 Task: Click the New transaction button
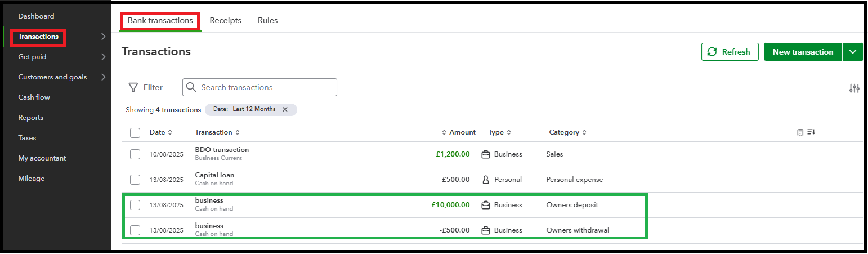click(802, 52)
